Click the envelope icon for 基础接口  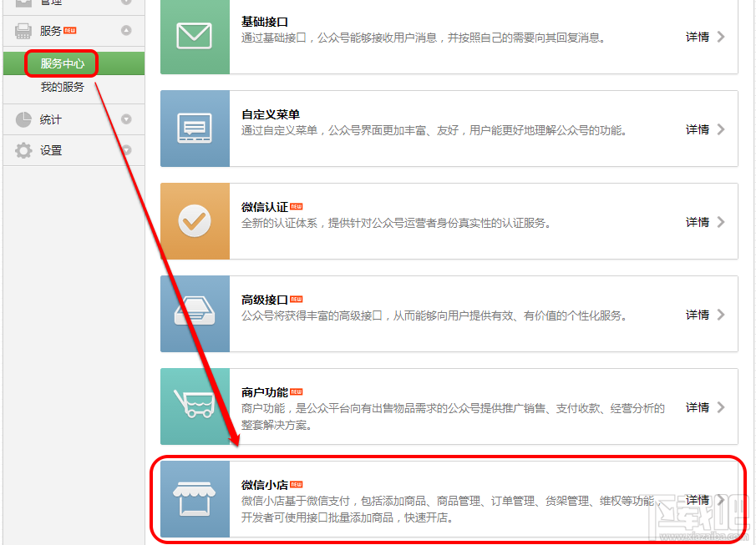click(x=194, y=37)
